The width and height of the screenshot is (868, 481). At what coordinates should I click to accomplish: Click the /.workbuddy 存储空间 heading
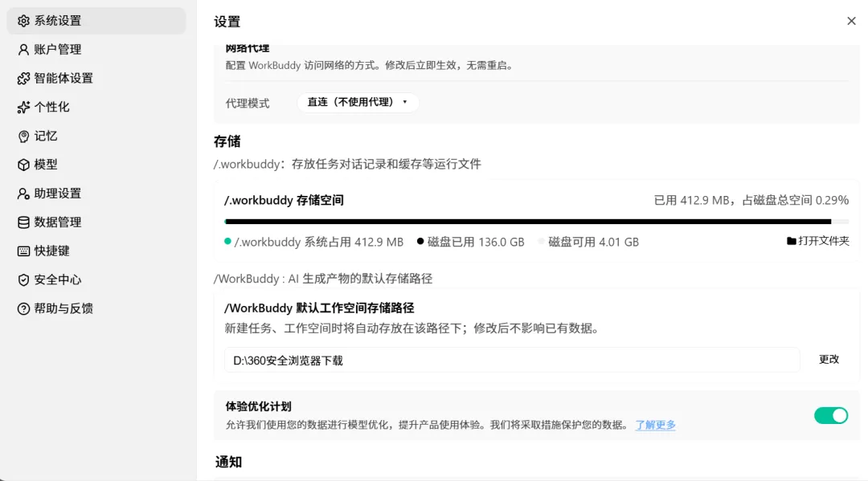click(284, 200)
